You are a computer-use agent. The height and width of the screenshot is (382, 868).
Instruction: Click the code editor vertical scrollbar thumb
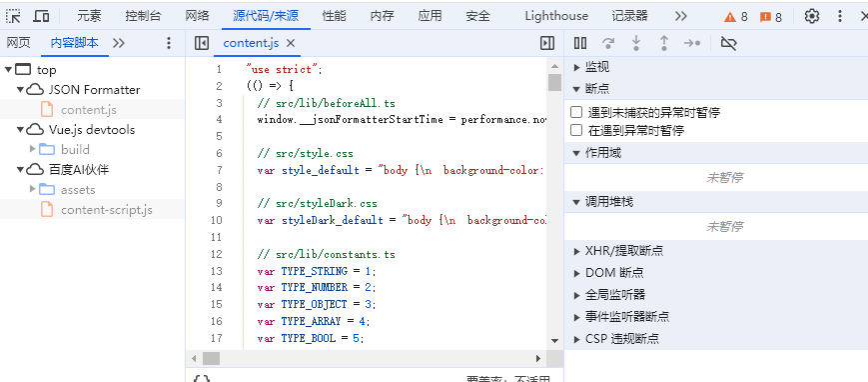click(x=554, y=82)
